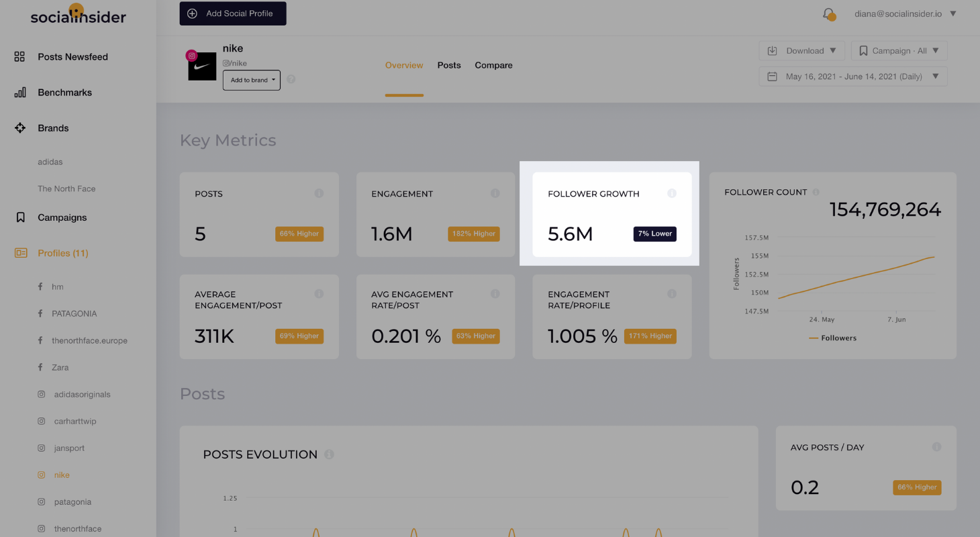The image size is (980, 537).
Task: Expand the Add to brand dropdown
Action: (252, 80)
